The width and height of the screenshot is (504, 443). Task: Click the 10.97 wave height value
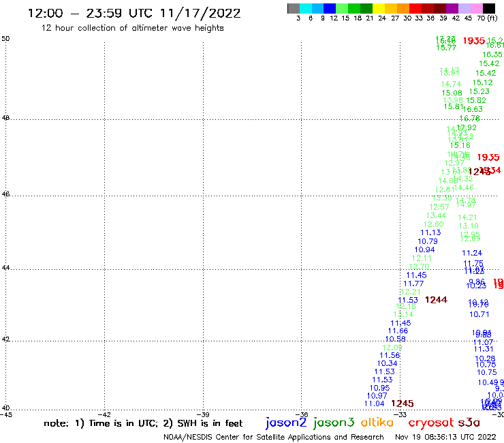pos(377,396)
